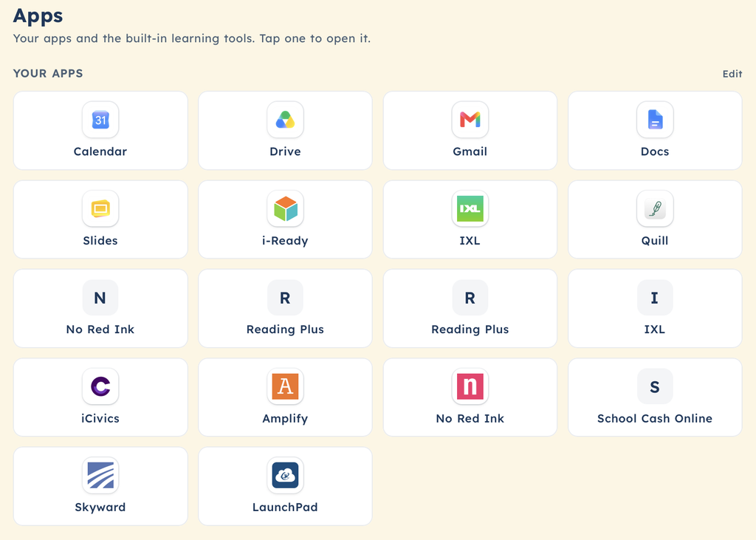Screen dimensions: 756x540
Task: Open the Calendar app icon
Action: (x=100, y=120)
